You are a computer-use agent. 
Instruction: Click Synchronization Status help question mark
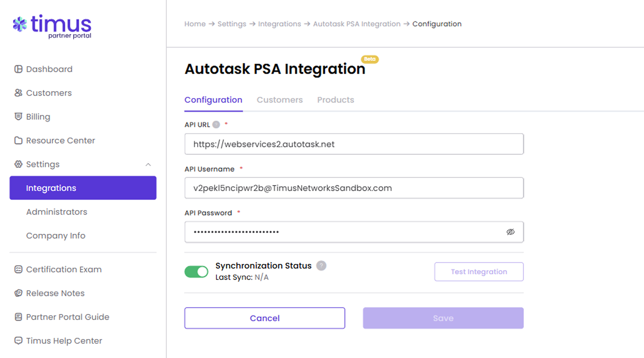(x=321, y=266)
